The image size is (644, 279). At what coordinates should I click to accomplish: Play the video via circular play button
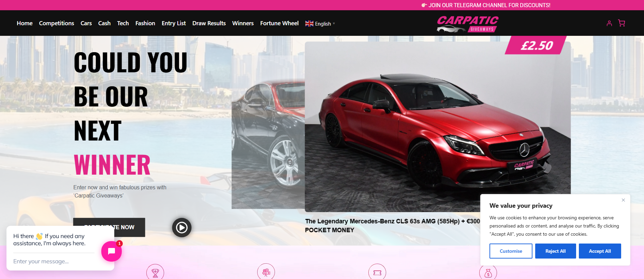[181, 227]
